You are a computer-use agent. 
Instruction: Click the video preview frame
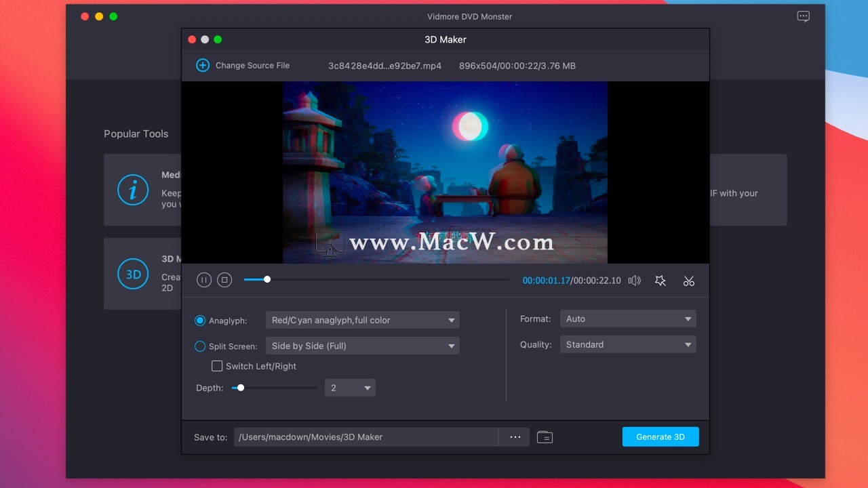445,173
